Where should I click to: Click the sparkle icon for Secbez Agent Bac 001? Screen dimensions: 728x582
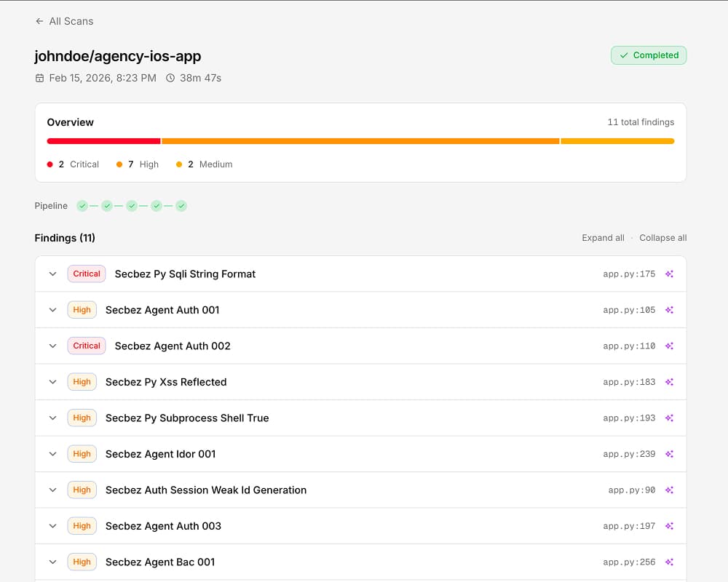(669, 562)
